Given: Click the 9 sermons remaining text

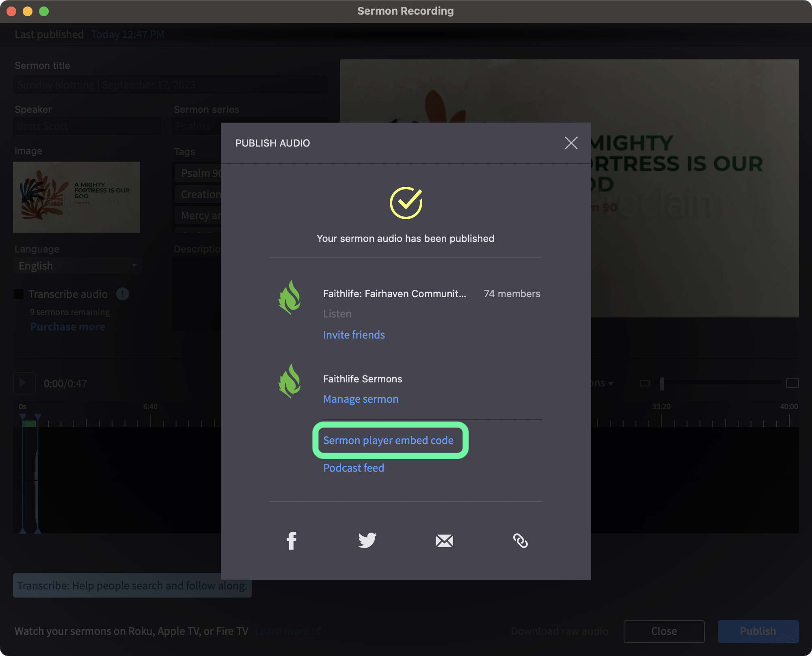Looking at the screenshot, I should pyautogui.click(x=70, y=312).
